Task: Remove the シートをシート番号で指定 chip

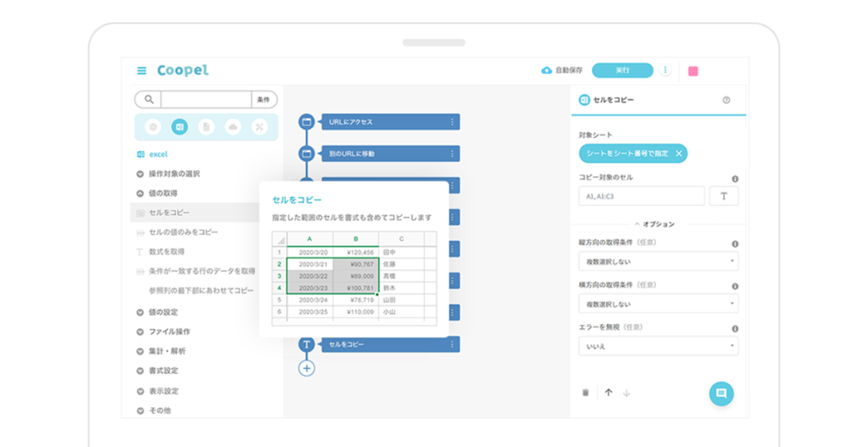Action: point(679,154)
